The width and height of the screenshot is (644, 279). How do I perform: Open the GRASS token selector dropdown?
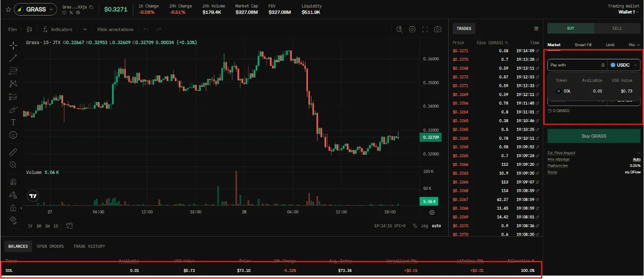(35, 9)
